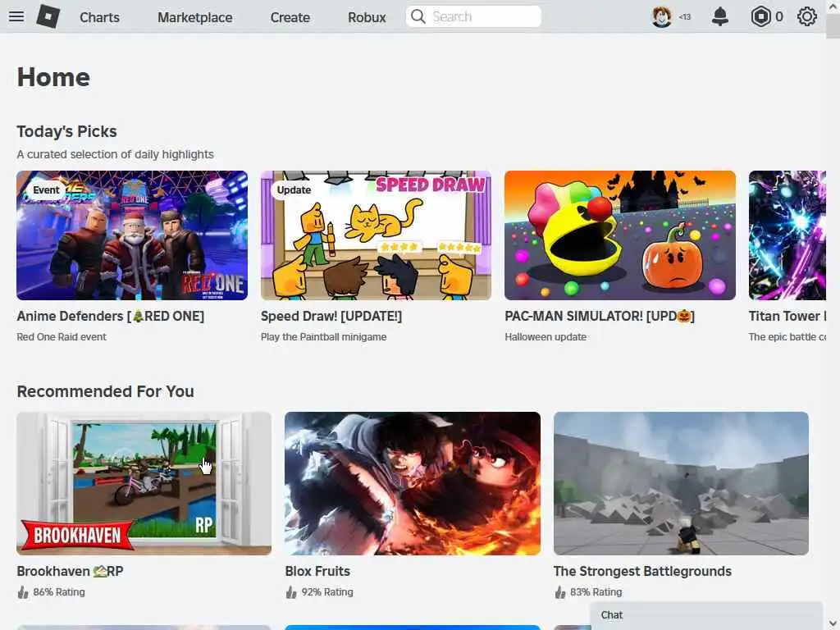Click 'Halloween update' subtitle
The height and width of the screenshot is (630, 840).
coord(546,337)
